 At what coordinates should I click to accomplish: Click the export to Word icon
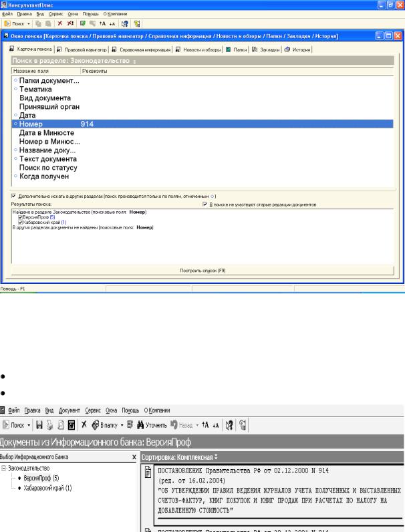72,425
